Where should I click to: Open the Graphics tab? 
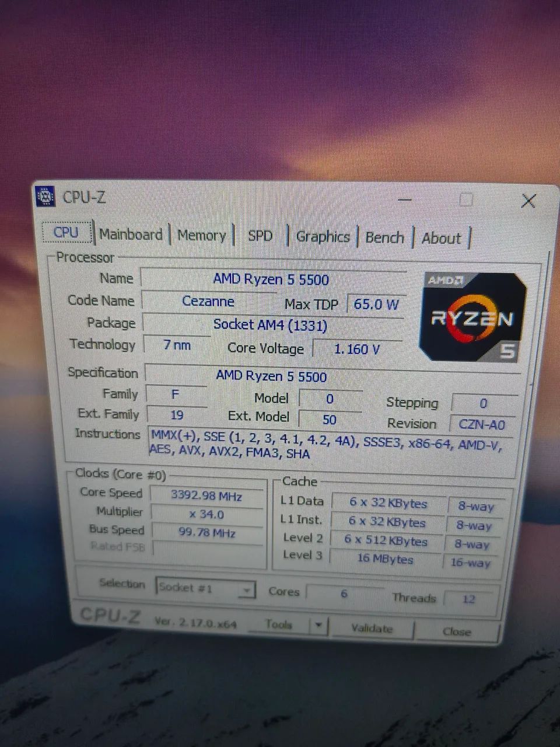click(323, 236)
